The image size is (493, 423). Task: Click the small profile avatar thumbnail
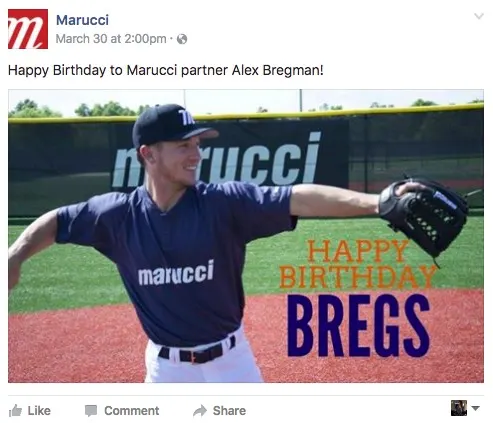(459, 408)
